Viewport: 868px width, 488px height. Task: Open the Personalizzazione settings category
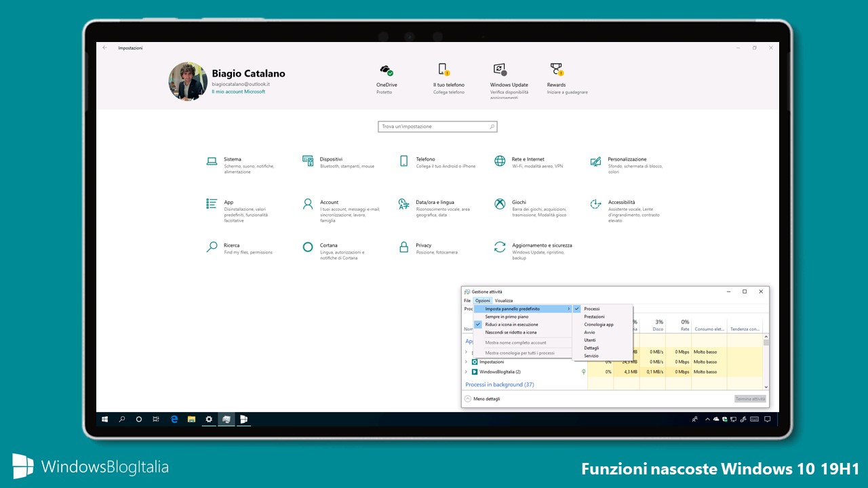(627, 165)
